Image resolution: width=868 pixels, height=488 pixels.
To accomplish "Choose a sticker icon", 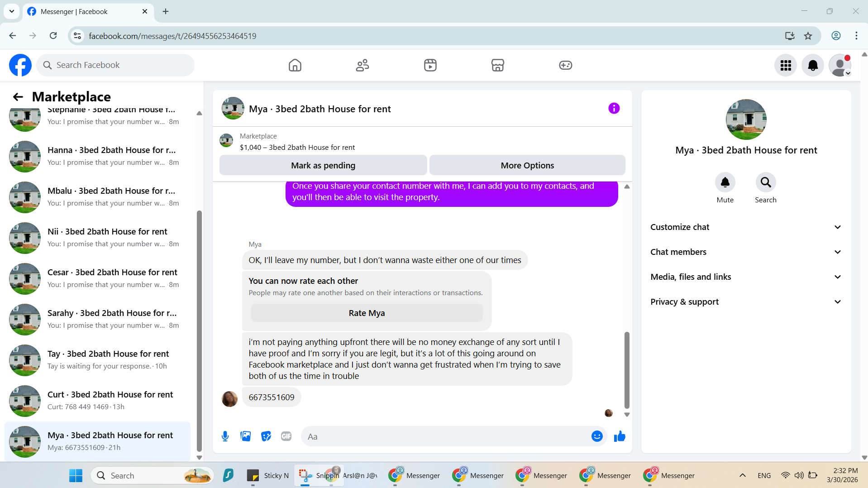I will [x=266, y=436].
